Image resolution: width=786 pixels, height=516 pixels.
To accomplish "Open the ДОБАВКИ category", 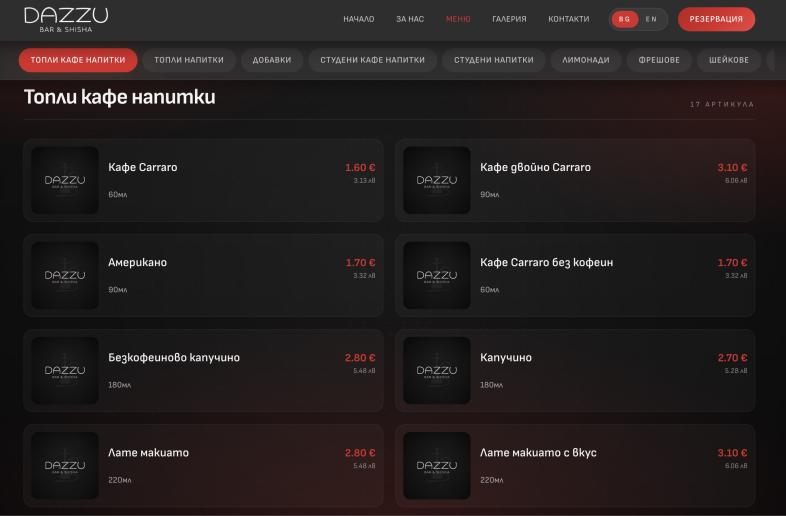I will (272, 60).
